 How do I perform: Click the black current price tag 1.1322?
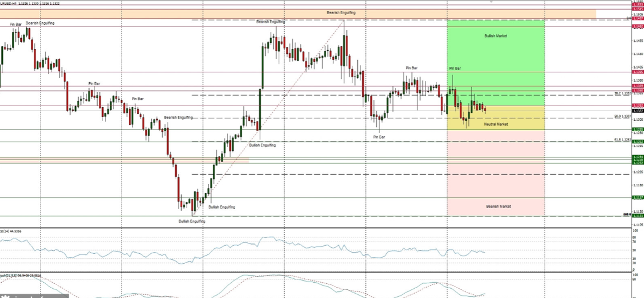point(638,111)
